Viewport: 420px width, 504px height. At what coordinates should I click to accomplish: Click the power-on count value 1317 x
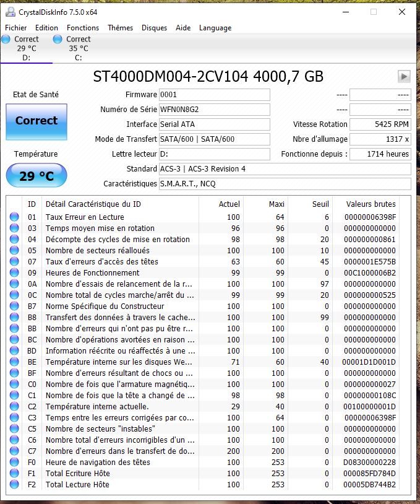[x=380, y=139]
